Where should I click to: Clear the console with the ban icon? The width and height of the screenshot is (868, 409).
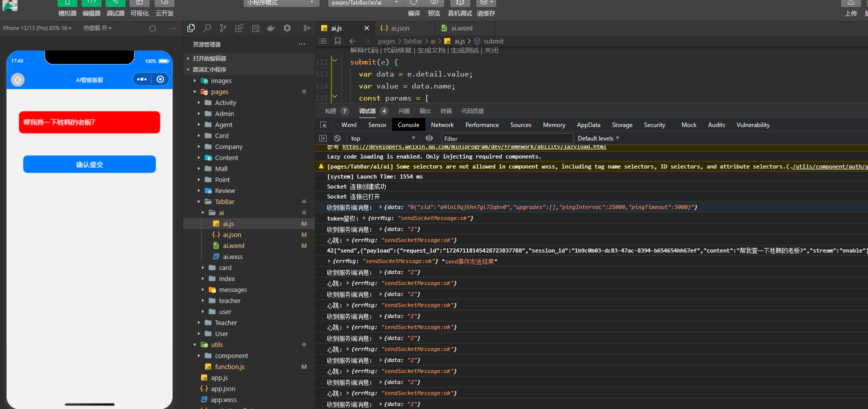pos(337,138)
